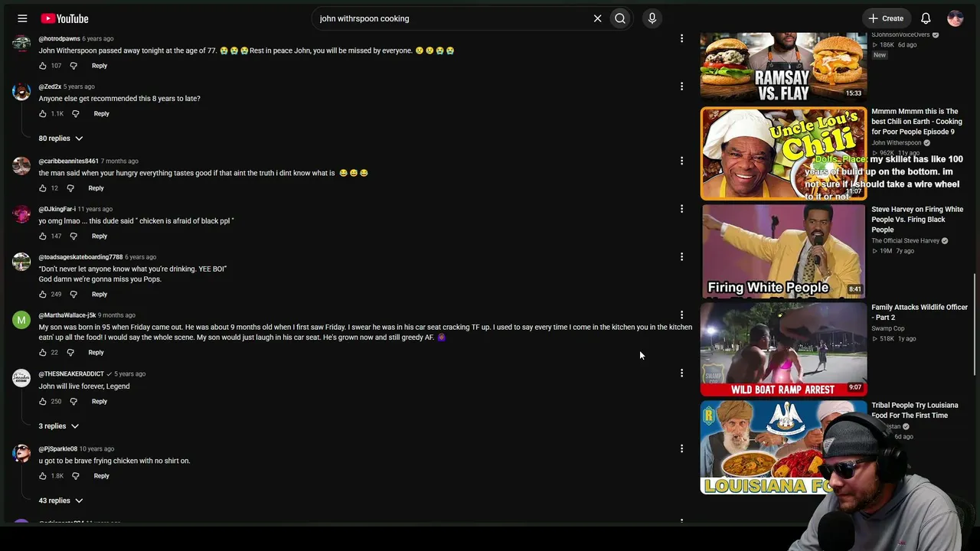Clear the search box with the X
This screenshot has height=551, width=980.
pos(598,18)
